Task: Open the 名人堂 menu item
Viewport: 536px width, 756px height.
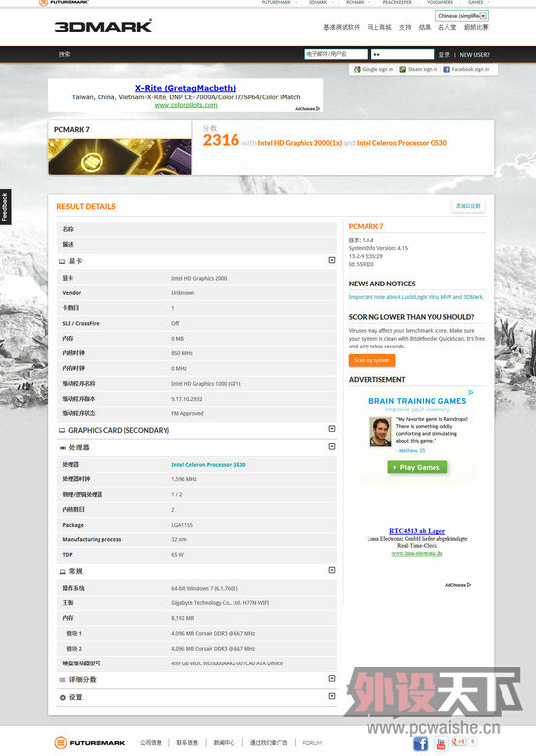Action: 447,27
